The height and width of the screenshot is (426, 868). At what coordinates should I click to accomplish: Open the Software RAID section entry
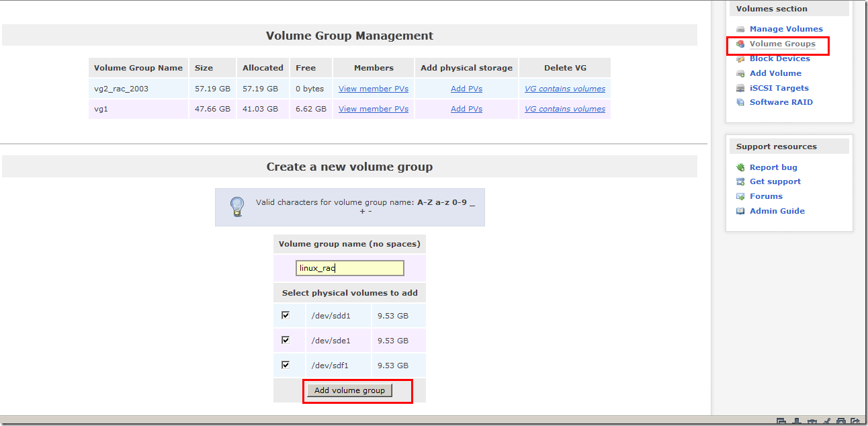coord(781,102)
